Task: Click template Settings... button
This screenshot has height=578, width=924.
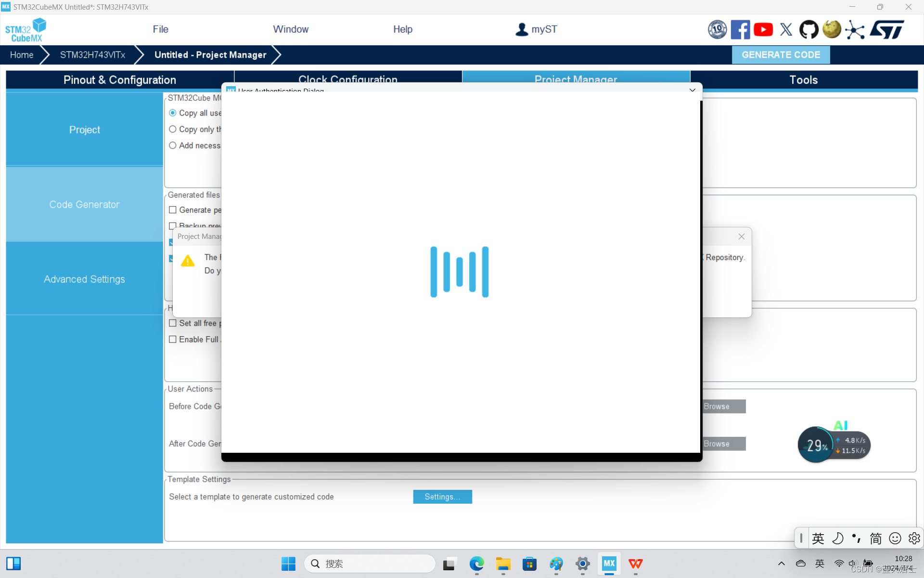Action: 442,497
